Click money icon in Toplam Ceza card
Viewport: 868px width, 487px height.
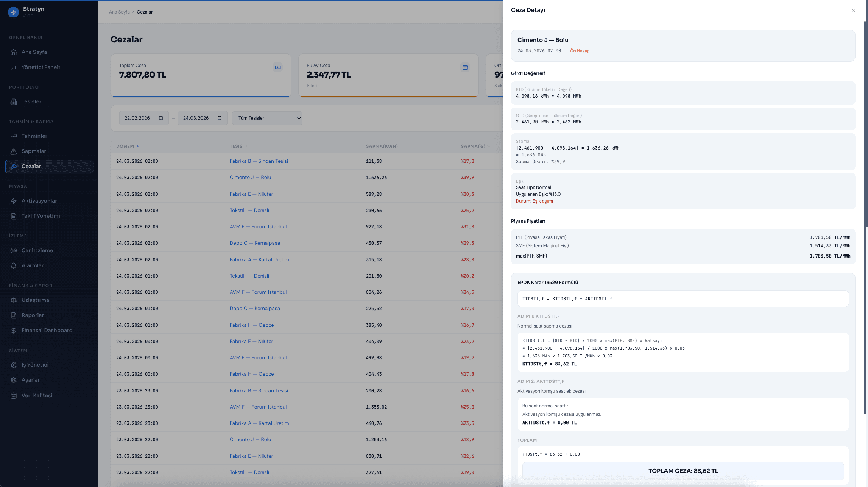(x=277, y=67)
